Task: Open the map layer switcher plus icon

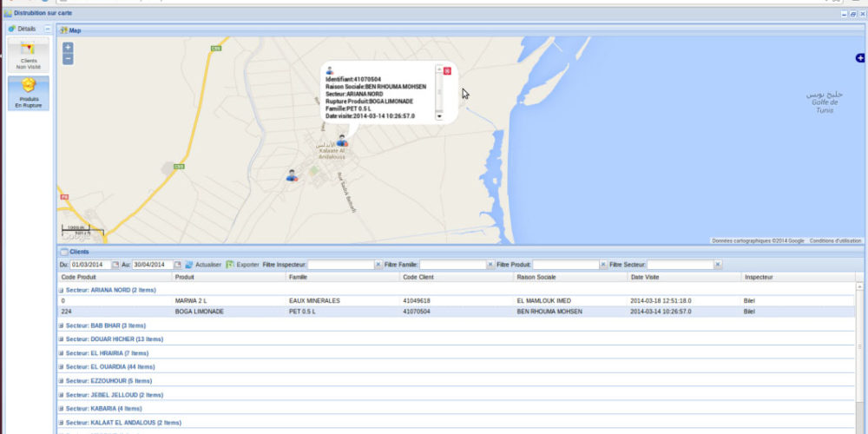Action: point(859,58)
